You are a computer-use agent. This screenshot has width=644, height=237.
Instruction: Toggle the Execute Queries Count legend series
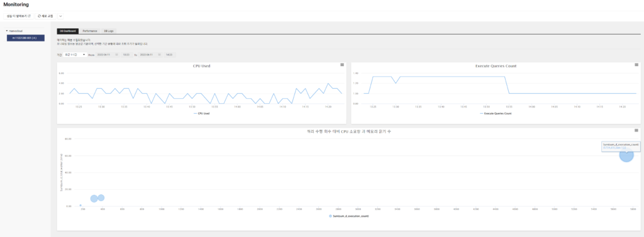click(496, 113)
